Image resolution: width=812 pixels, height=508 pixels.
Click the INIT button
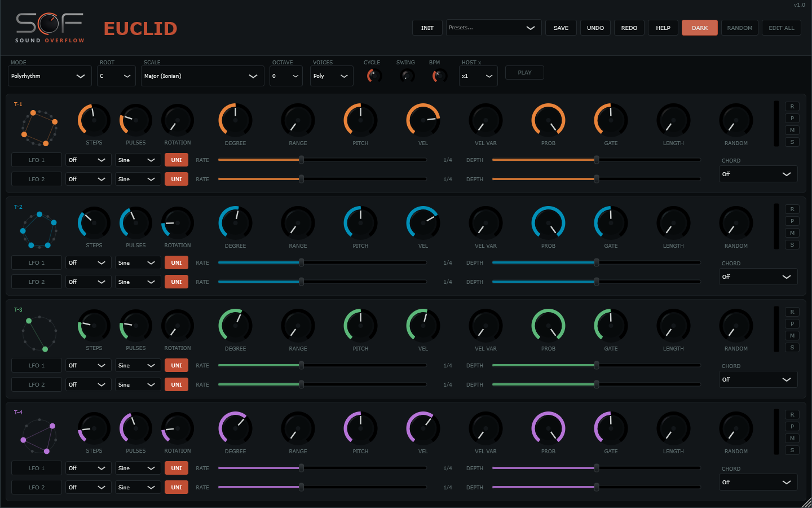click(x=427, y=28)
